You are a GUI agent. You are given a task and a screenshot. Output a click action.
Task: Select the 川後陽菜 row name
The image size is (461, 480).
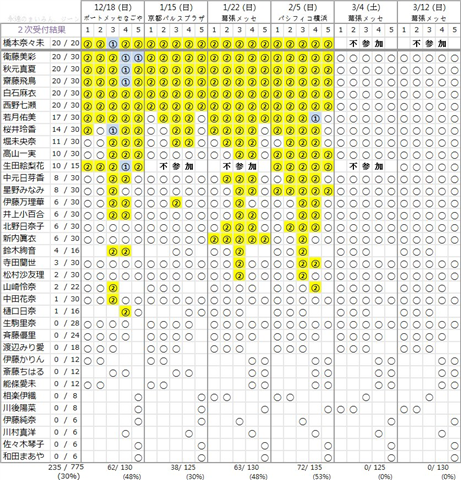pos(19,408)
